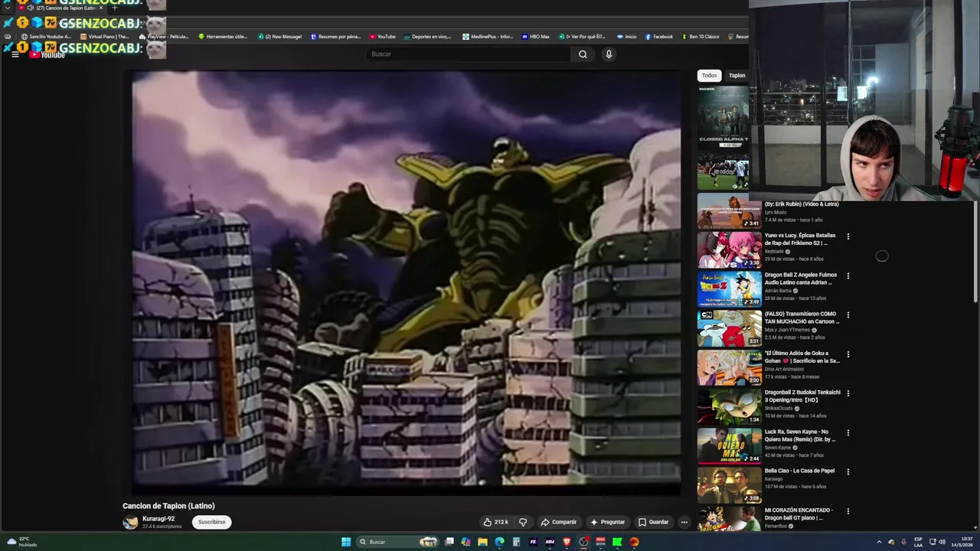Open options for Dragon Ball Z Angeles Fuimos
The width and height of the screenshot is (980, 551).
(848, 275)
